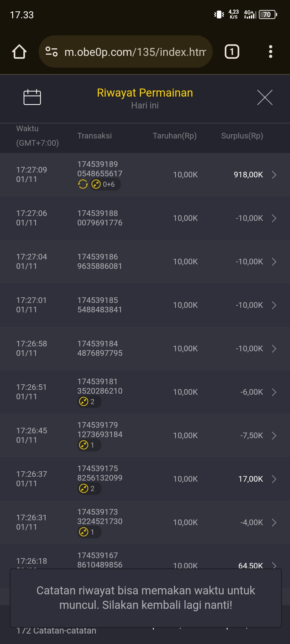Screen dimensions: 290x644
Task: Expand the -6,00K surplus row chevron
Action: pos(274,392)
